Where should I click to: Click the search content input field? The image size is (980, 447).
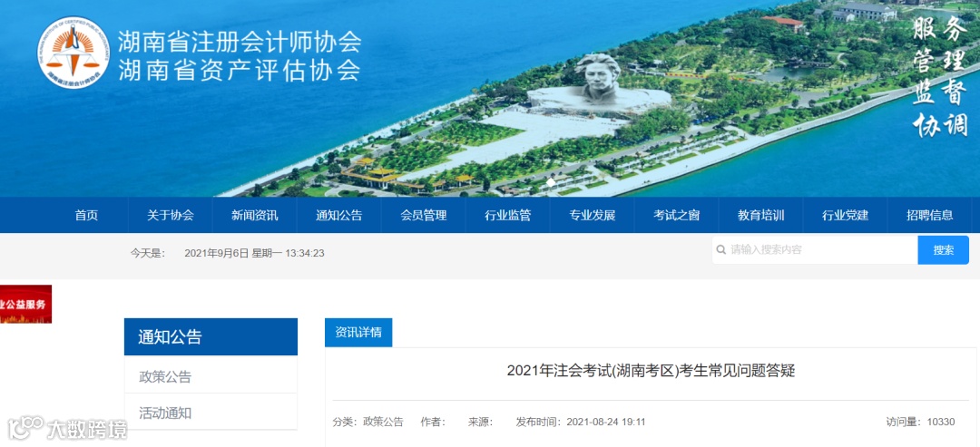[815, 249]
